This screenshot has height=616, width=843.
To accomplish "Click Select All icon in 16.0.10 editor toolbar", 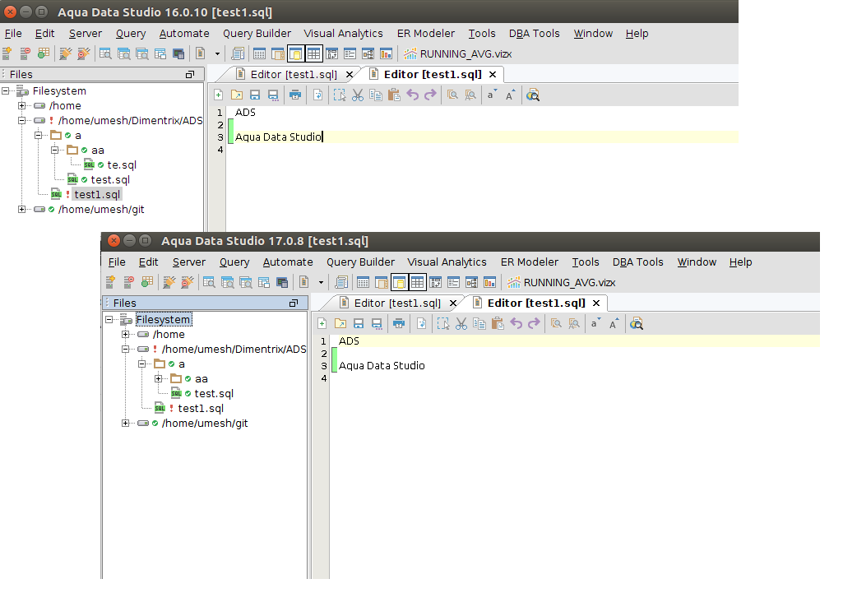I will [339, 95].
